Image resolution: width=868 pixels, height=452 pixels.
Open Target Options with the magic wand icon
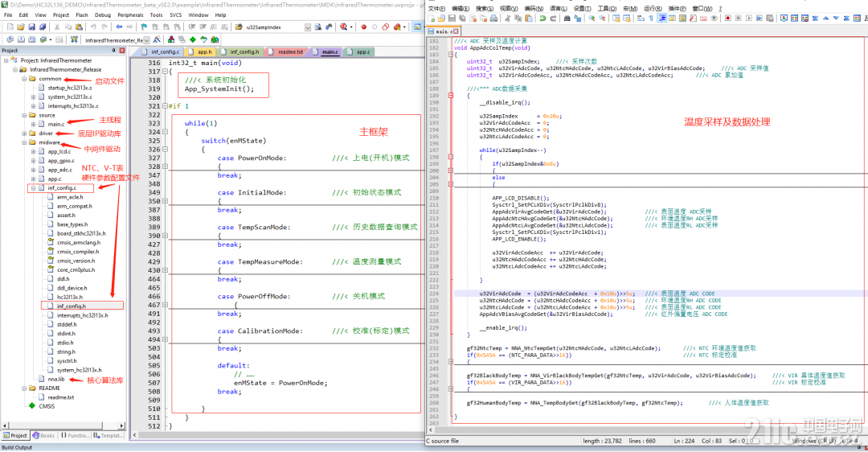[x=157, y=39]
